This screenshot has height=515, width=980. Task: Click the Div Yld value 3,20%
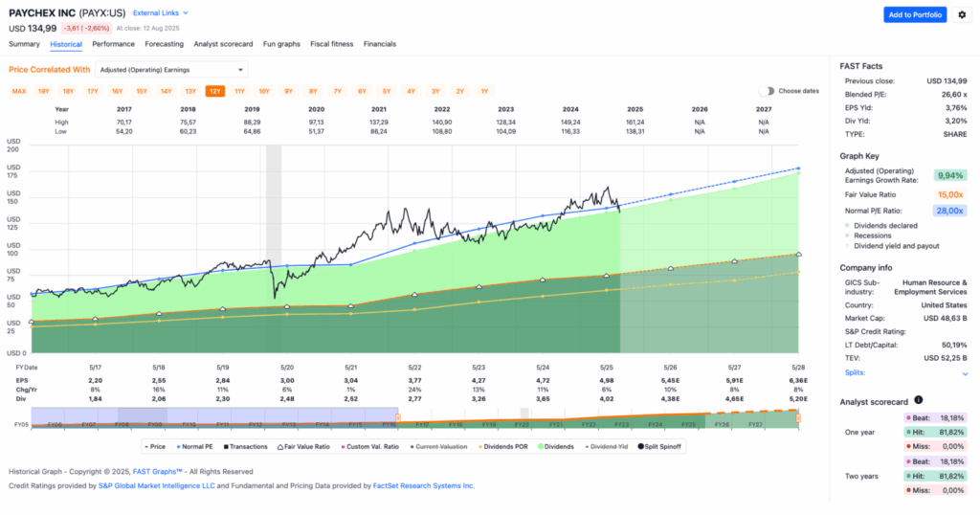pos(956,121)
